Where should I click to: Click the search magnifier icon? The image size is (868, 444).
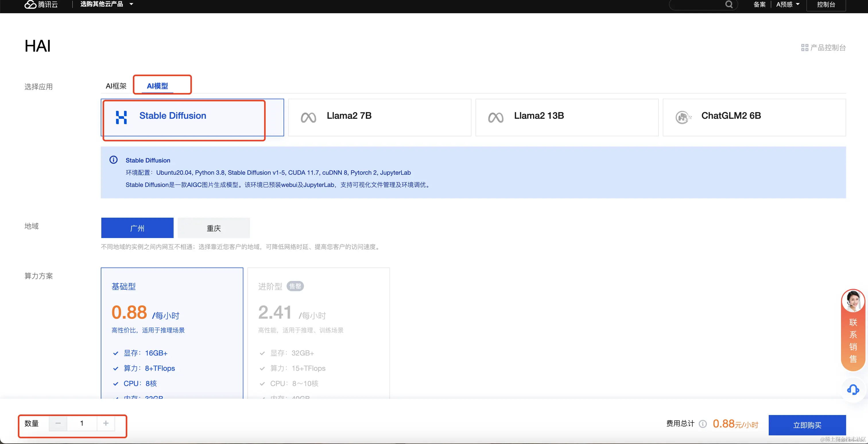click(x=729, y=4)
